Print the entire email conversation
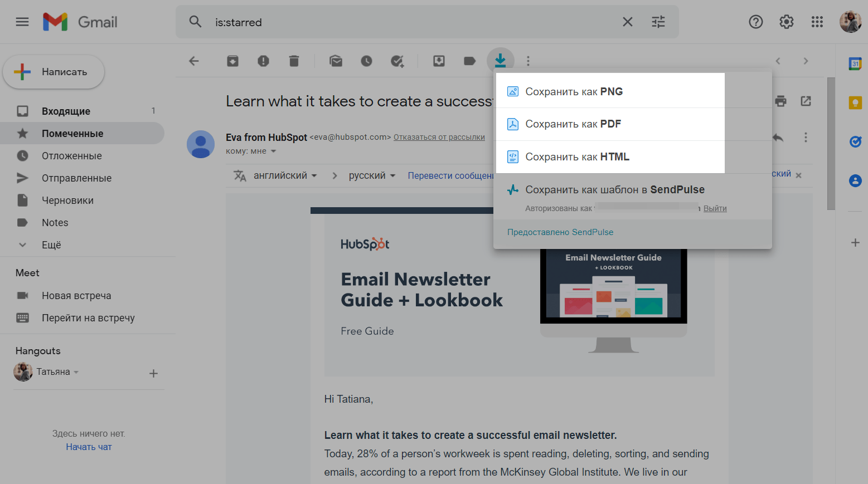The width and height of the screenshot is (868, 484). (x=781, y=101)
